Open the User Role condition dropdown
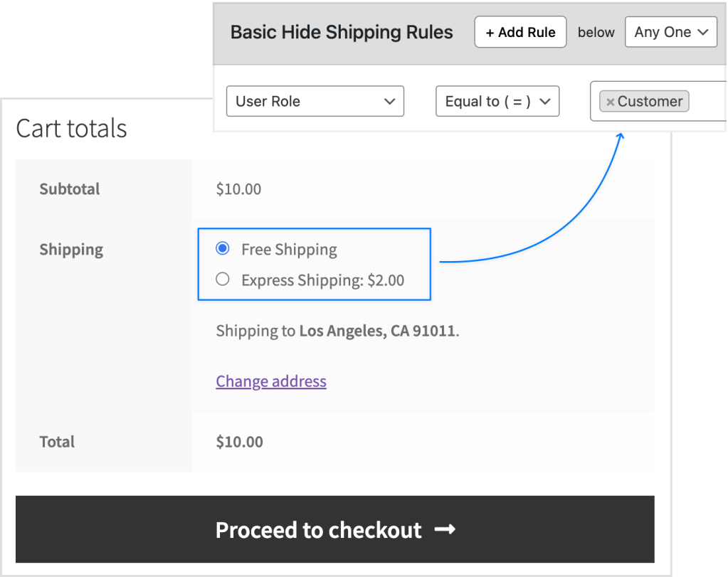 315,101
